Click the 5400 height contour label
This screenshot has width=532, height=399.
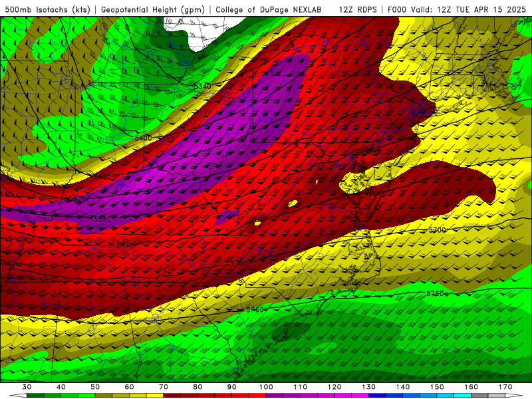point(143,138)
